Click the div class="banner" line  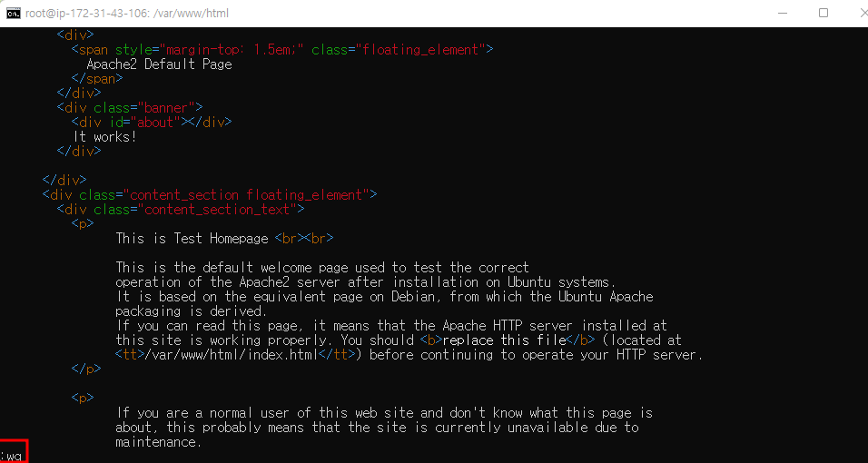(130, 107)
